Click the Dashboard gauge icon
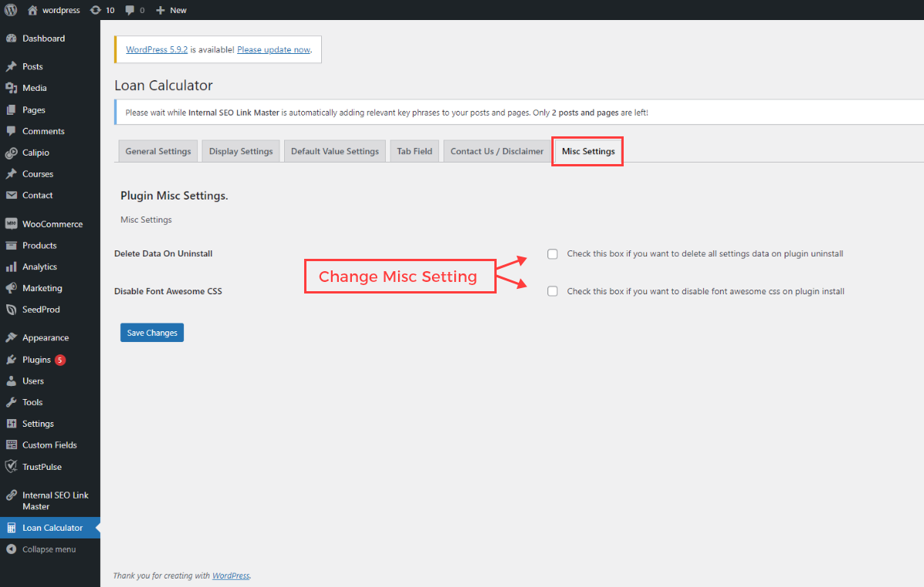The height and width of the screenshot is (587, 924). 11,39
